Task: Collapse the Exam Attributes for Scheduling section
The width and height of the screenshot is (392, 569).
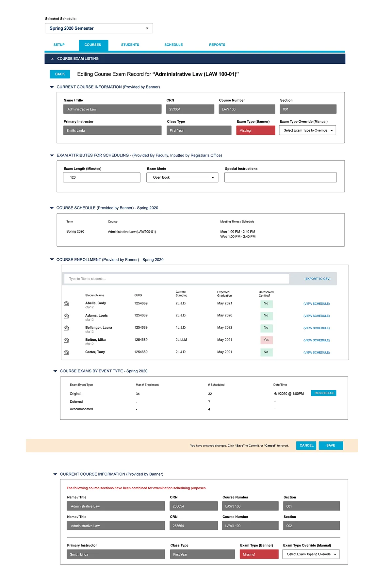Action: 52,155
